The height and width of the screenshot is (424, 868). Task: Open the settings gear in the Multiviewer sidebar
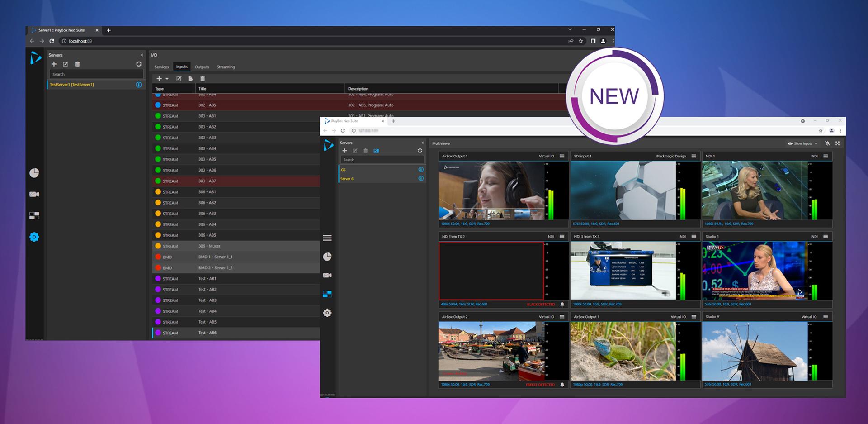(x=327, y=312)
